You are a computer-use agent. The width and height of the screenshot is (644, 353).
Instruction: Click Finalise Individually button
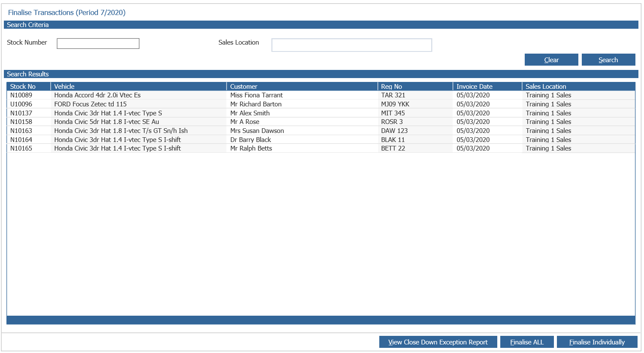click(597, 342)
